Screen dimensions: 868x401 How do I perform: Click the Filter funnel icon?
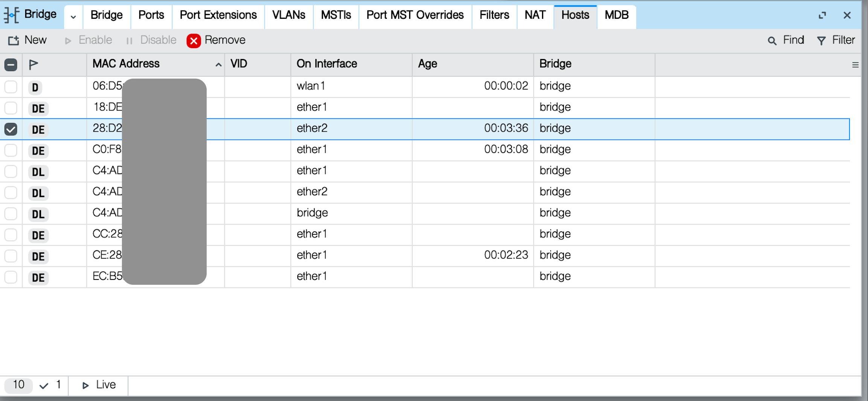821,41
